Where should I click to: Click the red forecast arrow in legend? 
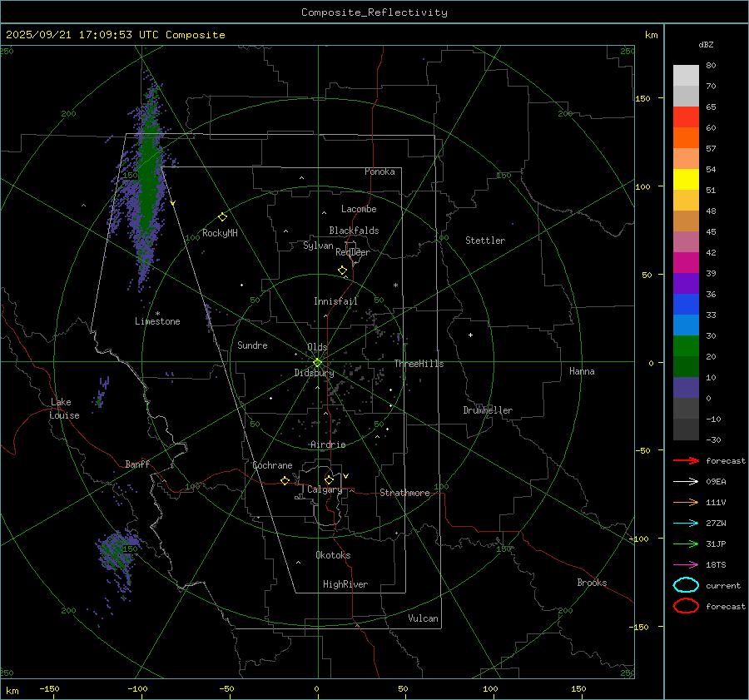point(686,460)
